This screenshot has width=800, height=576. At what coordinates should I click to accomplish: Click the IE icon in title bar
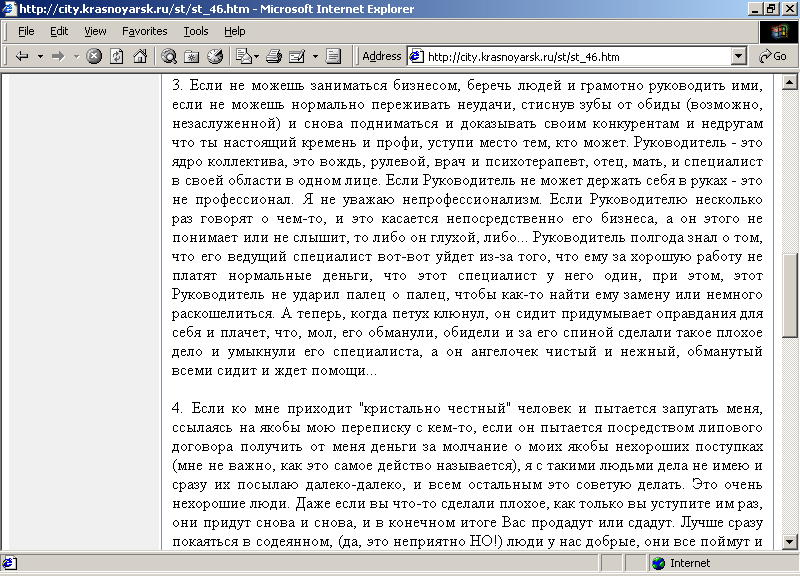click(9, 9)
